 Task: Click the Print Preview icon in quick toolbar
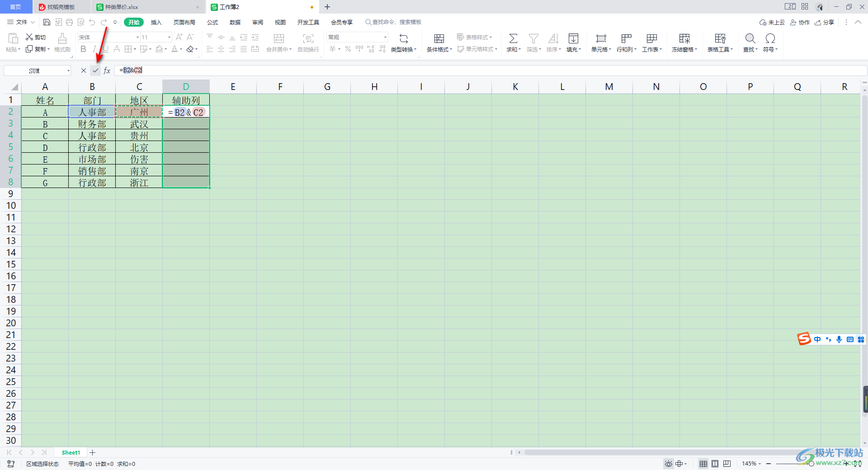pyautogui.click(x=81, y=22)
